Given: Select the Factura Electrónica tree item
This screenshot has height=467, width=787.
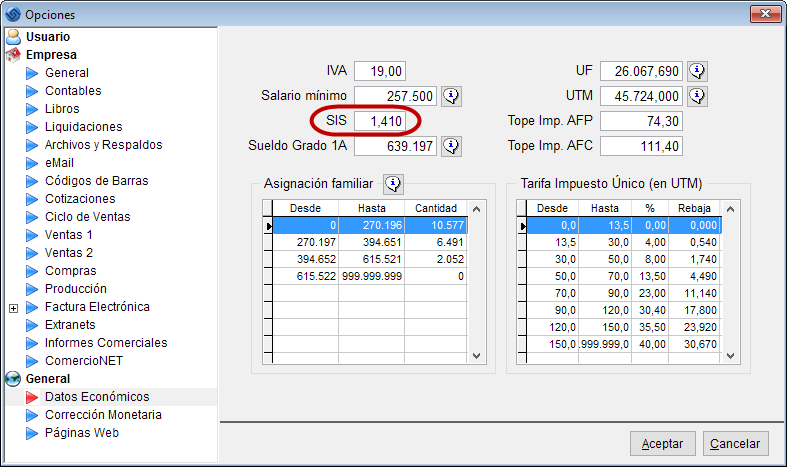Looking at the screenshot, I should (x=97, y=307).
